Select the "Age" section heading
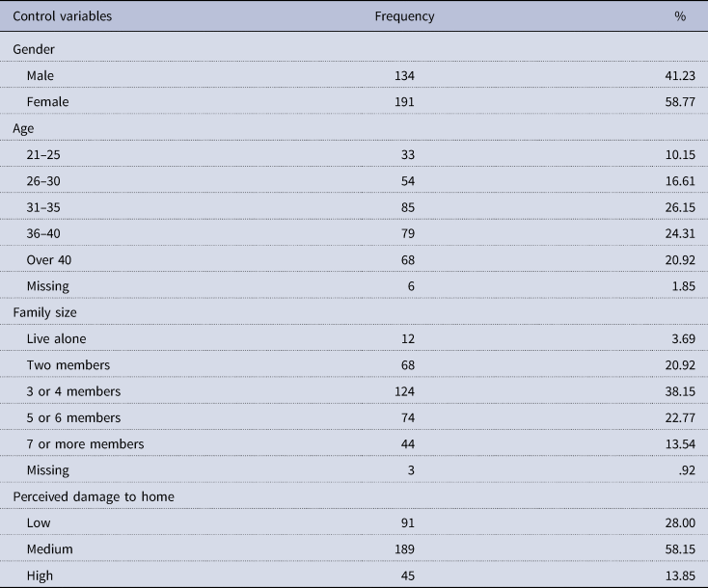 click(23, 127)
